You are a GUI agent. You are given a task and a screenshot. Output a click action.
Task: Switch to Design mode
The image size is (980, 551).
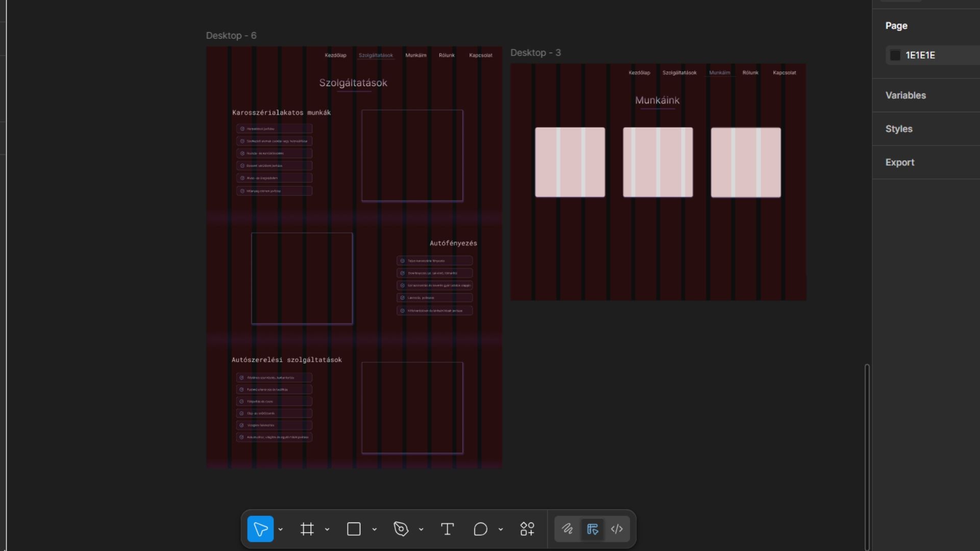[592, 529]
